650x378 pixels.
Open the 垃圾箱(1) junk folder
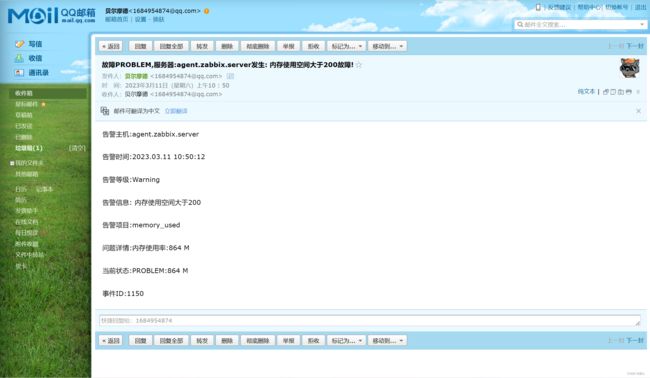29,148
